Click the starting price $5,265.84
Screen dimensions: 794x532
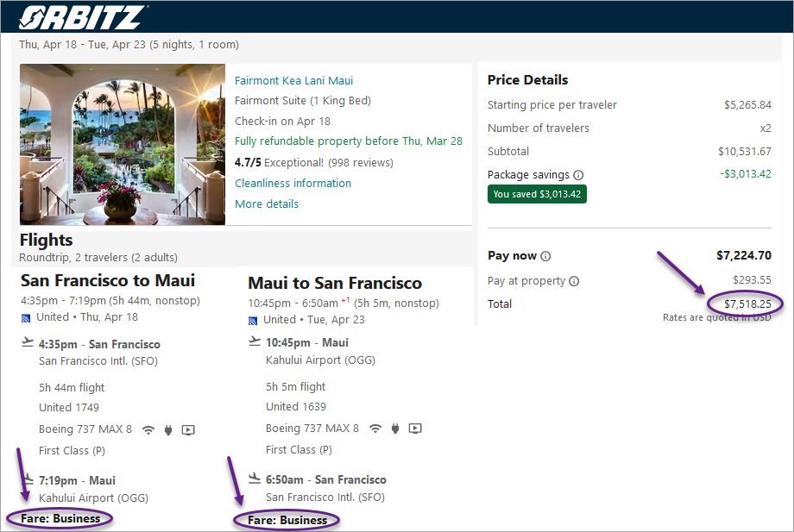tap(747, 105)
